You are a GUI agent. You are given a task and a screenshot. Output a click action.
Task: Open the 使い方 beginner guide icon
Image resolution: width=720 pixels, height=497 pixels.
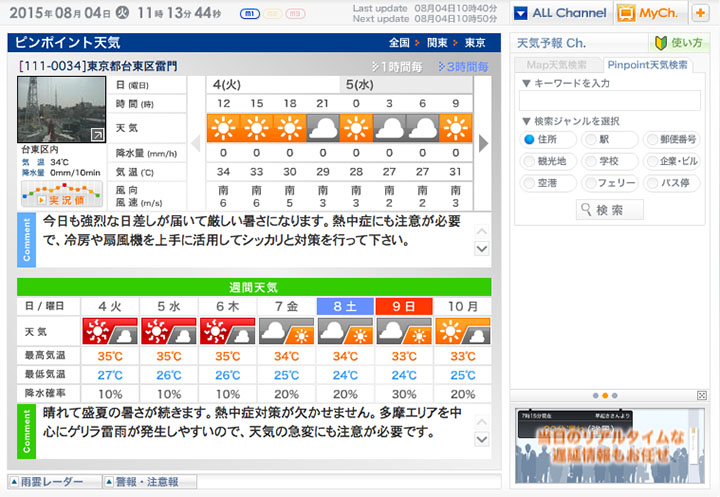pos(680,43)
